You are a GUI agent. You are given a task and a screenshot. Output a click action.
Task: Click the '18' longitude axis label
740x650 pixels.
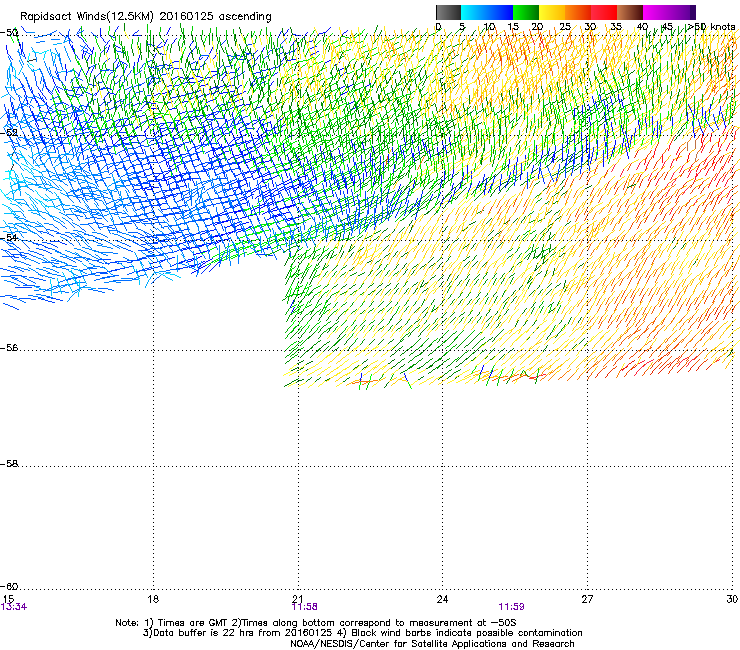[153, 599]
